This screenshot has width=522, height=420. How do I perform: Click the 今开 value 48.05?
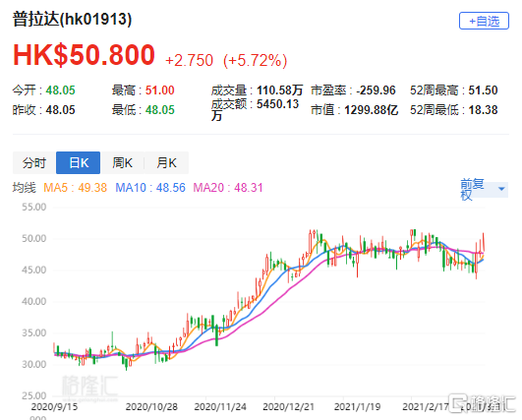[61, 90]
